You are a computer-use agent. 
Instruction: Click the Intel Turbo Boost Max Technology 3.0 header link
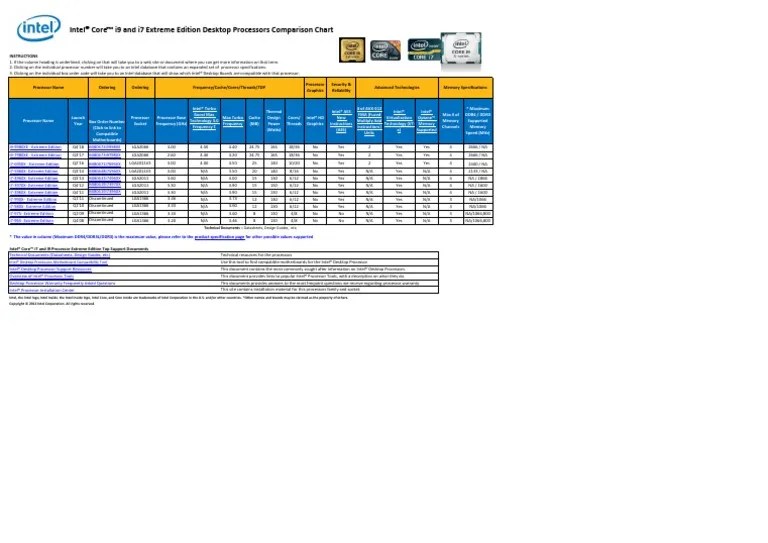(204, 118)
